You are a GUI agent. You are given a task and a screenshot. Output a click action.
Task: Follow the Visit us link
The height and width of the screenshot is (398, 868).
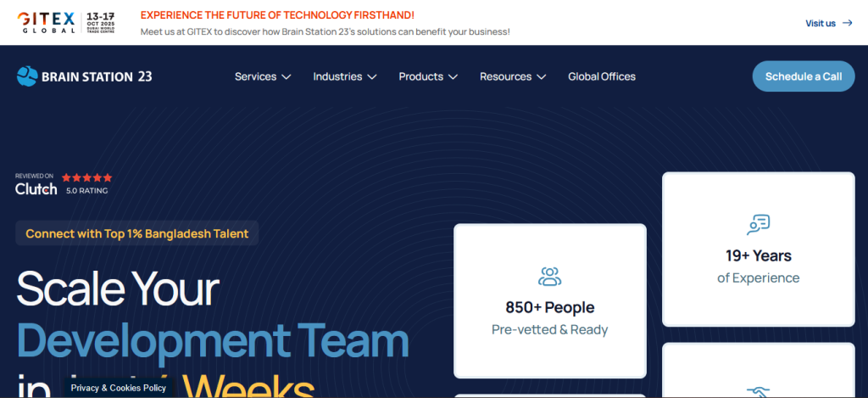(829, 23)
